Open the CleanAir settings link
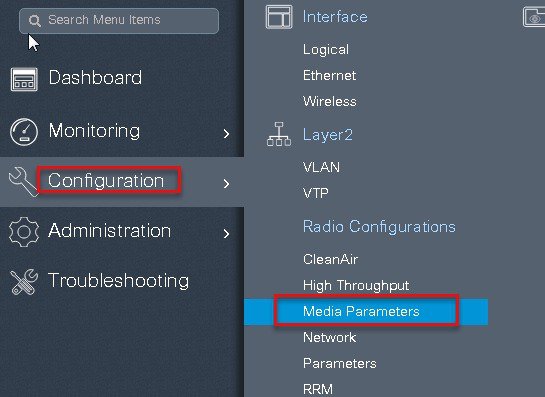The width and height of the screenshot is (545, 397). (330, 259)
